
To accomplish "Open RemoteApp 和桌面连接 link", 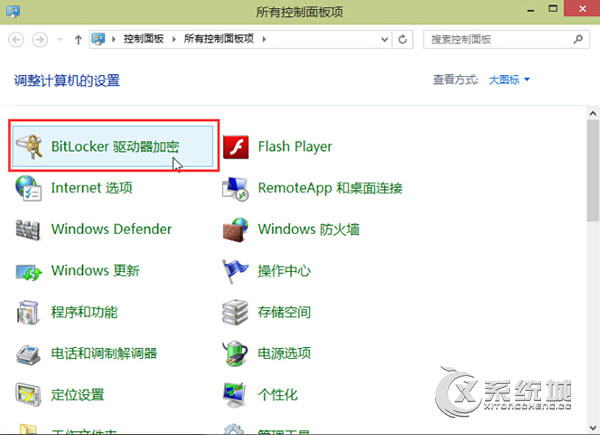I will pos(330,188).
